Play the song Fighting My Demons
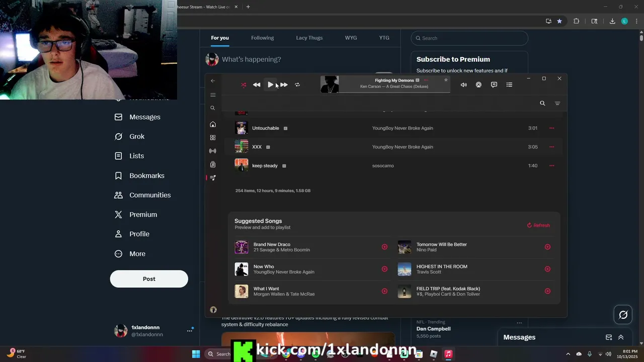 point(270,85)
